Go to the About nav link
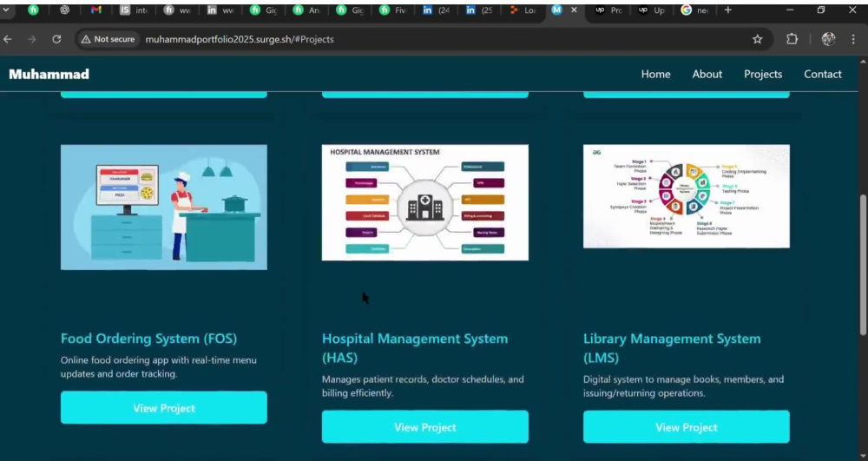This screenshot has width=868, height=461. point(707,74)
